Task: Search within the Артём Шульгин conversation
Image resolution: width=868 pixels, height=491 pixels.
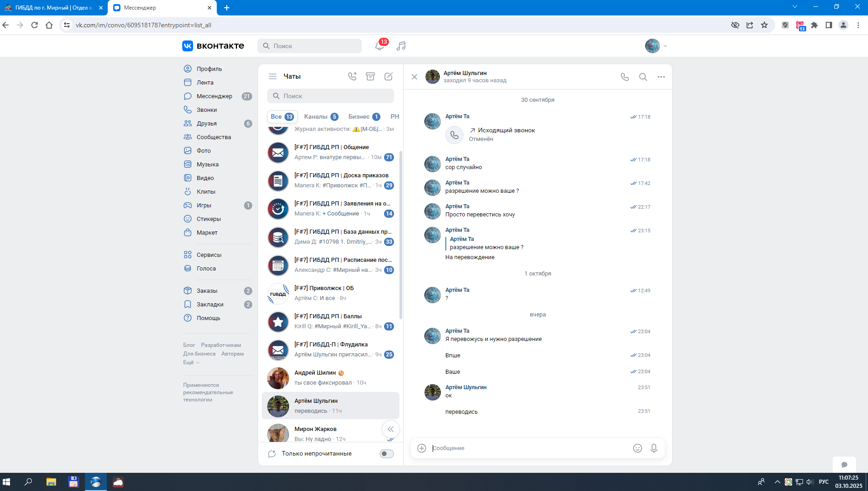Action: [643, 77]
